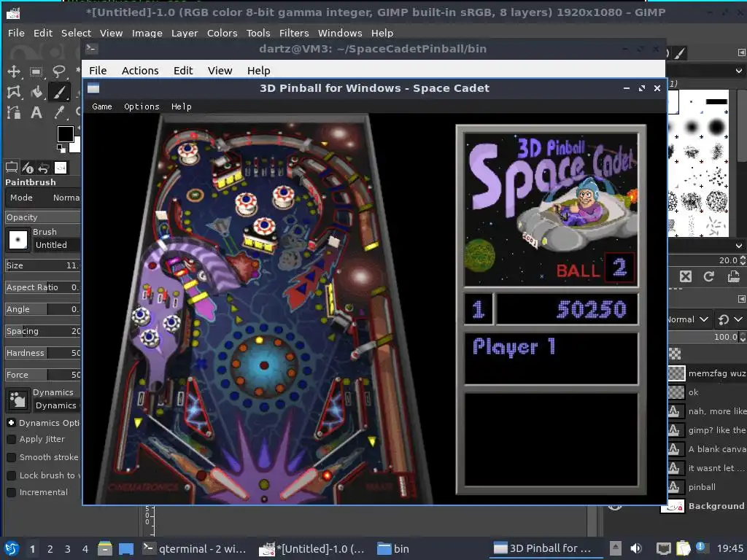747x560 pixels.
Task: Select the Bucket Fill tool
Action: pos(36,92)
